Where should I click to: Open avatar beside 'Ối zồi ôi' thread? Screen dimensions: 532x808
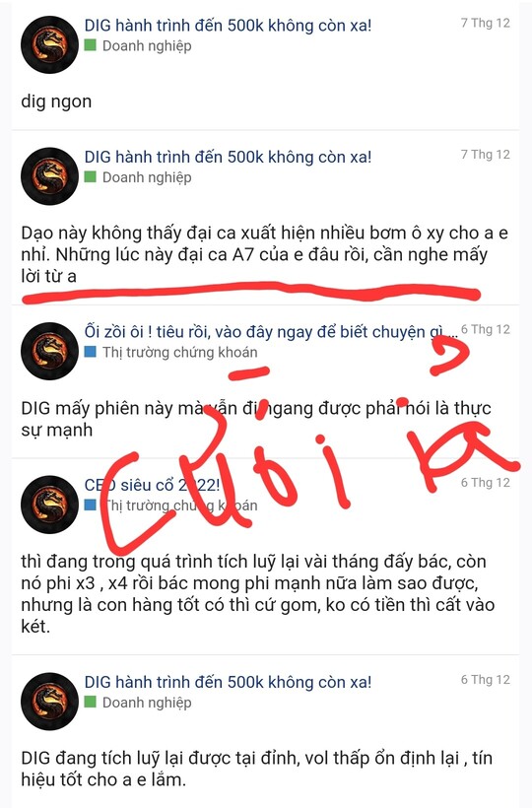click(x=49, y=351)
